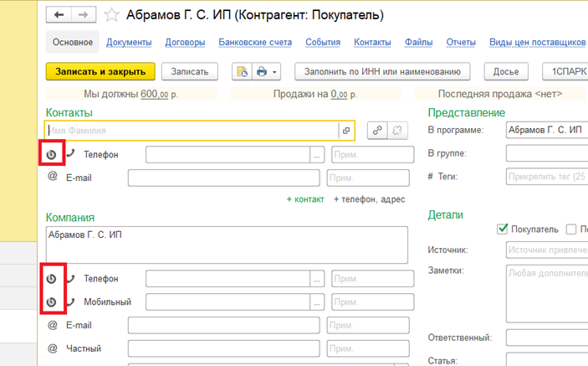588x366 pixels.
Task: Click phone handset icon for company Телефон
Action: 70,278
